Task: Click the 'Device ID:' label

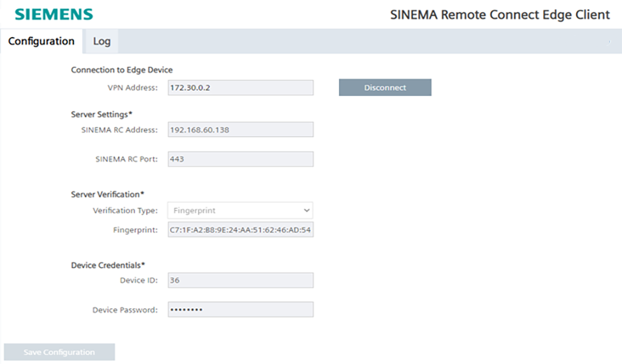Action: pyautogui.click(x=139, y=280)
